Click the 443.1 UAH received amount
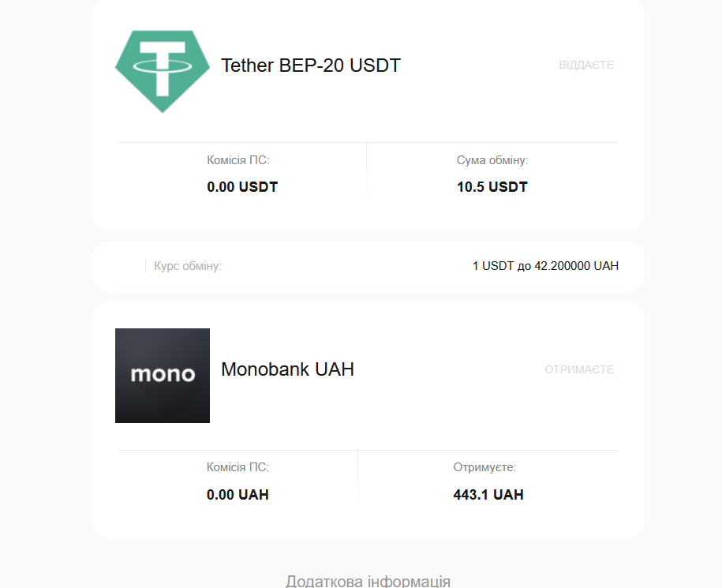The image size is (722, 588). 488,495
